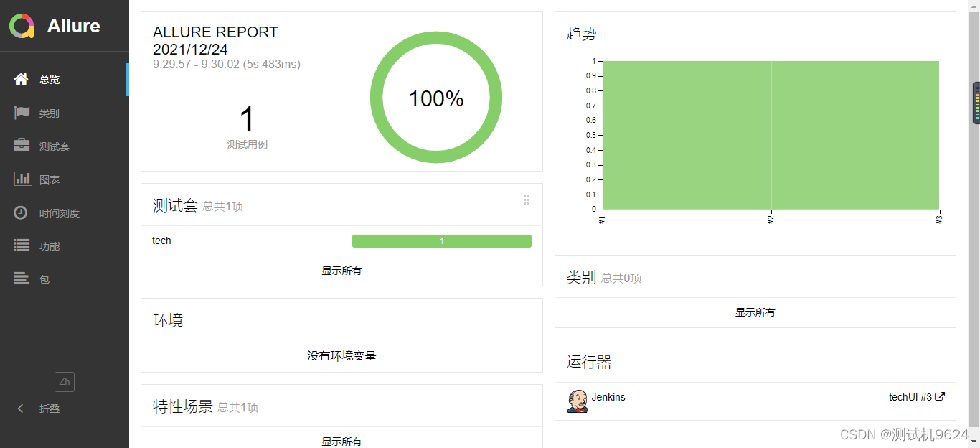Select the 图表 menu label

pos(50,179)
